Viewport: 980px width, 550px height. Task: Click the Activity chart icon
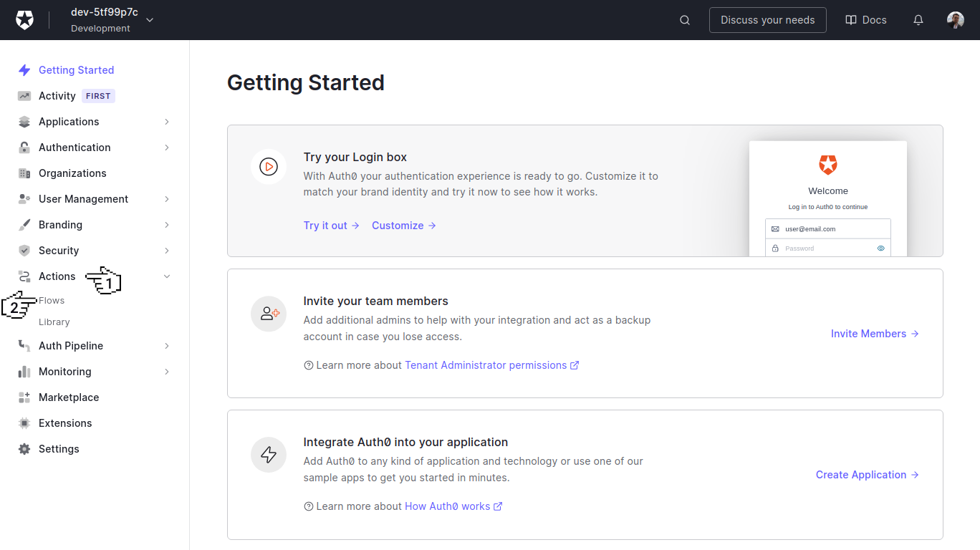(x=24, y=95)
